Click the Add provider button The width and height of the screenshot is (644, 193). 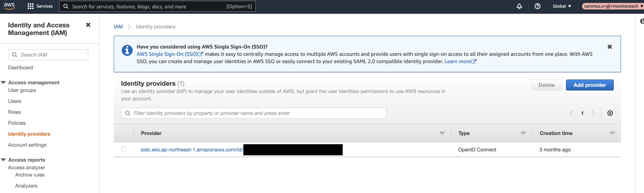[589, 85]
